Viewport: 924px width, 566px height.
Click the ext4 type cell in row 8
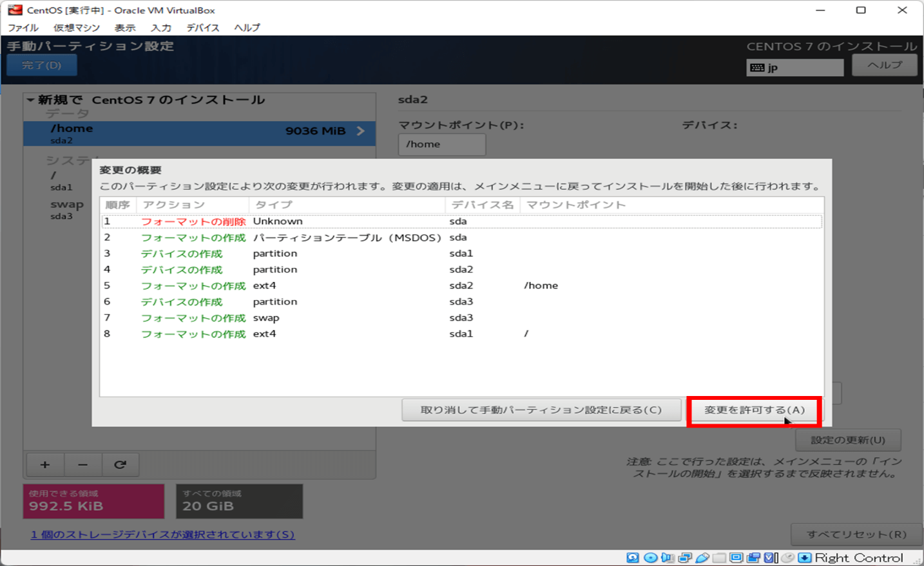click(x=264, y=334)
